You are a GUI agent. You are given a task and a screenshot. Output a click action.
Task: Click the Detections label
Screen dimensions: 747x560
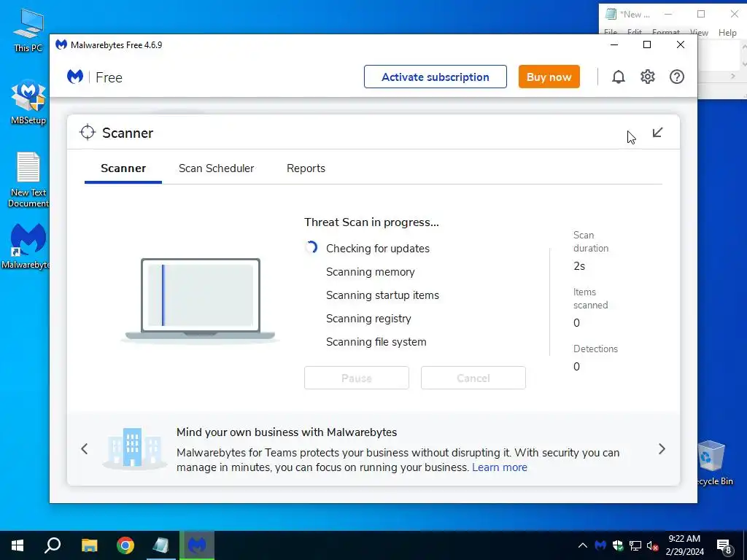[x=595, y=349]
